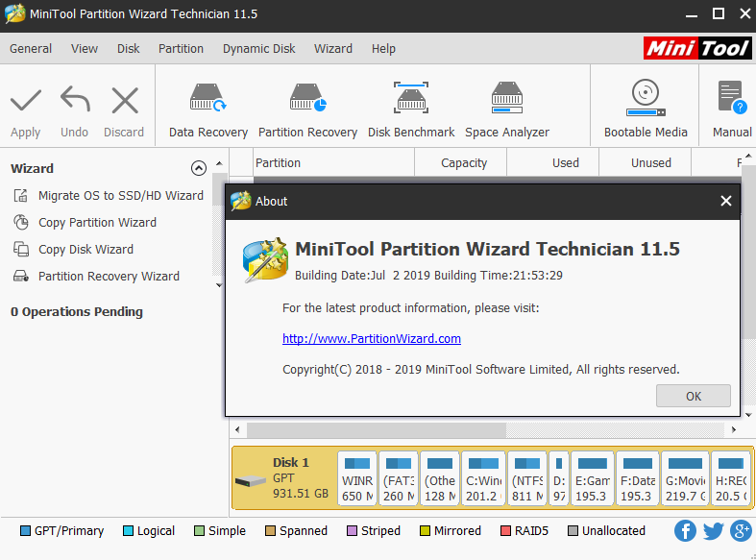Launch the Copy Partition Wizard
Screen dimensions: 756x560
tap(97, 223)
